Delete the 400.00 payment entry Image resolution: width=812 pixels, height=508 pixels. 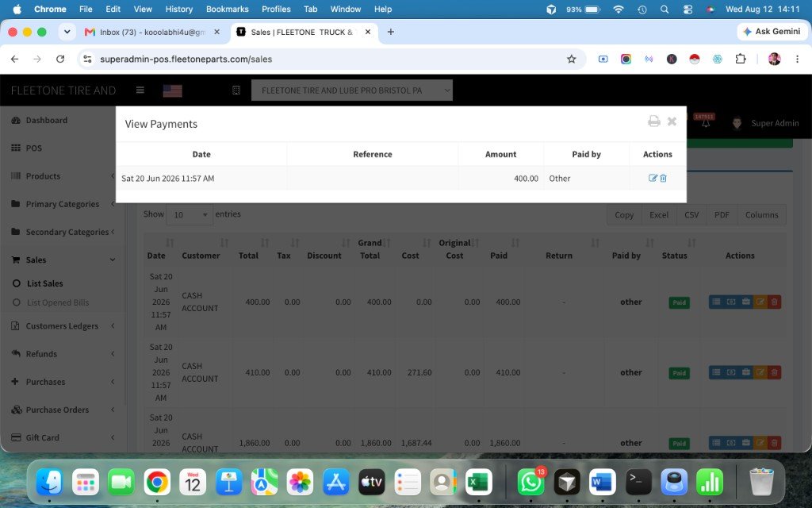tap(664, 178)
